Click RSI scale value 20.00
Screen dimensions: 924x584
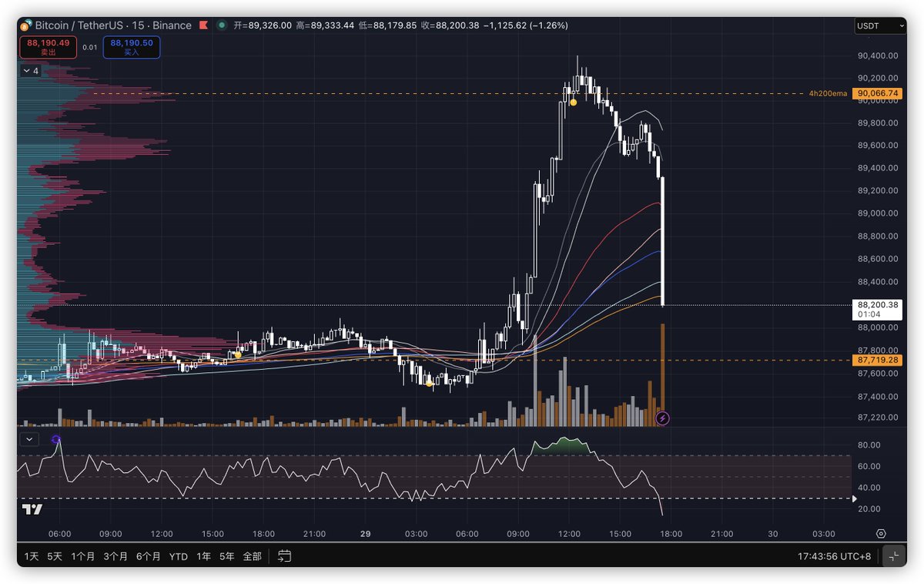click(869, 508)
